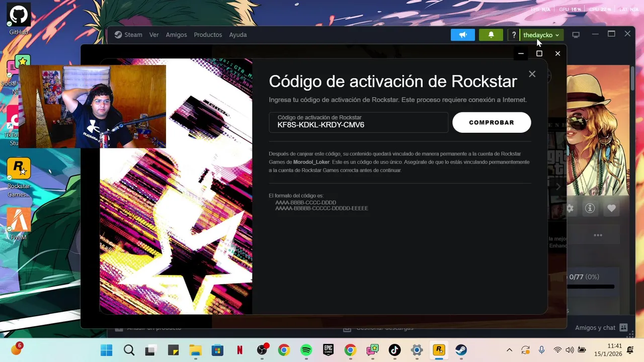
Task: Open the Rockstar Games desktop shortcut
Action: pyautogui.click(x=19, y=177)
